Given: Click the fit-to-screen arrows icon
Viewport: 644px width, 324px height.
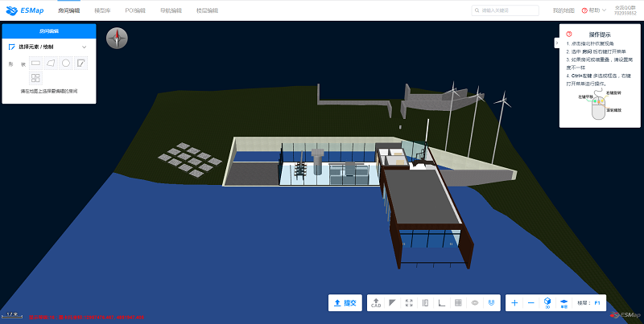Looking at the screenshot, I should click(x=409, y=303).
